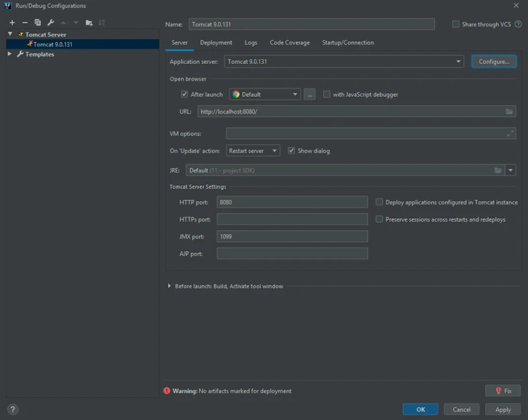This screenshot has height=420, width=528.
Task: Copy the selected configuration
Action: tap(38, 22)
